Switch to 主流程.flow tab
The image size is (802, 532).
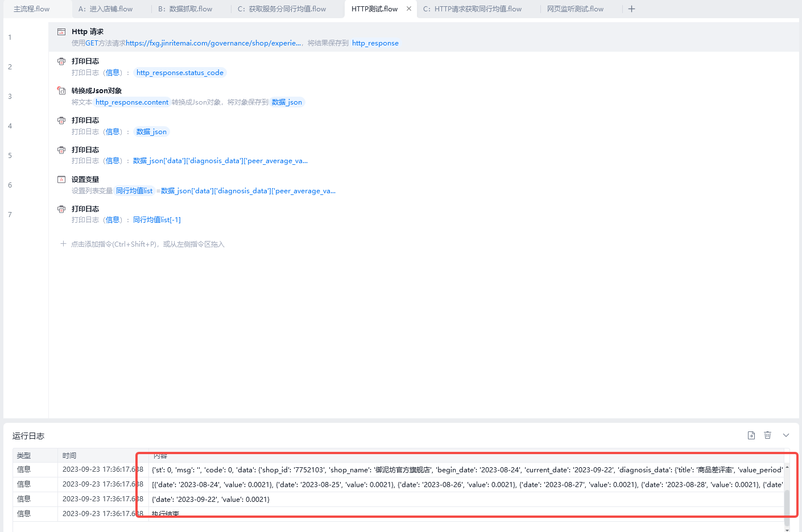pyautogui.click(x=32, y=9)
